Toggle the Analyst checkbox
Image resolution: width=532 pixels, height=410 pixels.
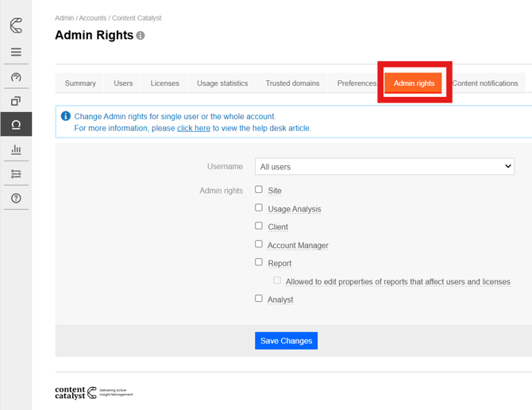pos(259,299)
